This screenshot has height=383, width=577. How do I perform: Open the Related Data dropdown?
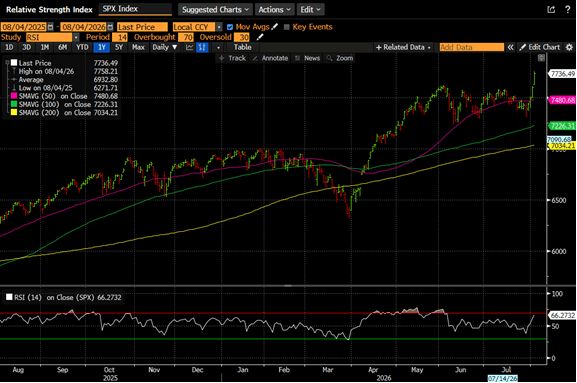pyautogui.click(x=403, y=47)
